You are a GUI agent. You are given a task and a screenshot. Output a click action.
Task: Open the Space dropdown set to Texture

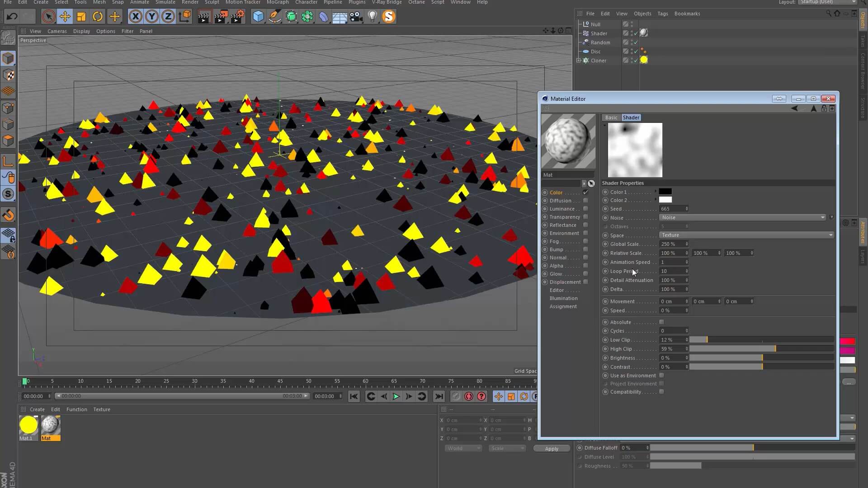[x=746, y=235]
